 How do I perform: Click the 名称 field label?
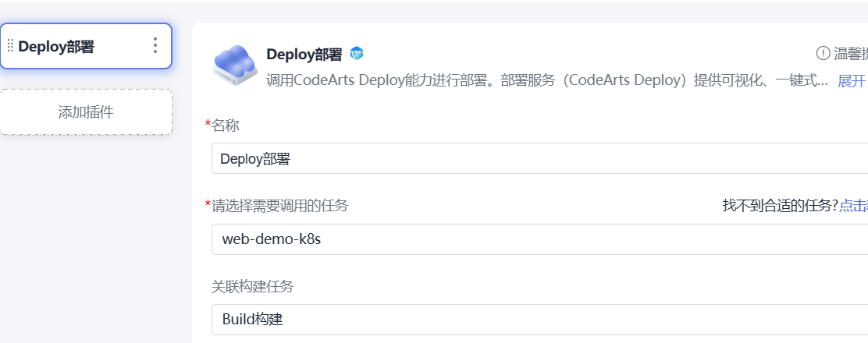click(226, 126)
